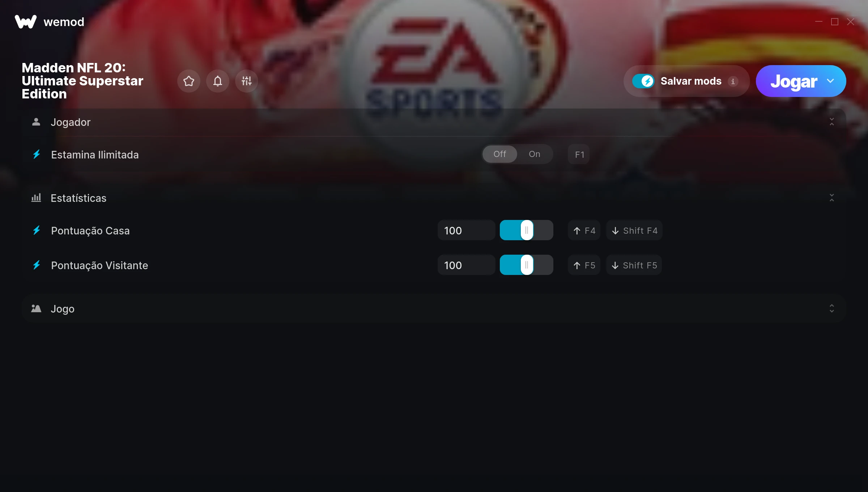Click the Pontuação Casa slider handle

527,230
